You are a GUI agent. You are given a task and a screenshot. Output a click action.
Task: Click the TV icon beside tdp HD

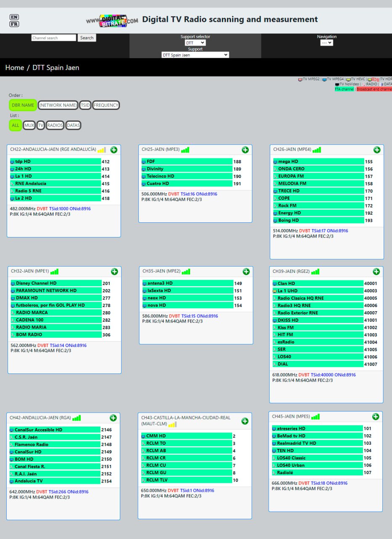(x=12, y=162)
